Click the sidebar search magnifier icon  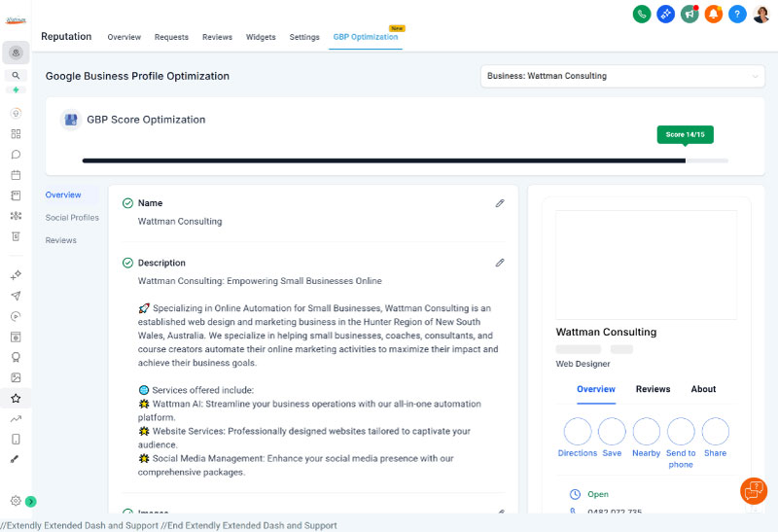click(16, 76)
